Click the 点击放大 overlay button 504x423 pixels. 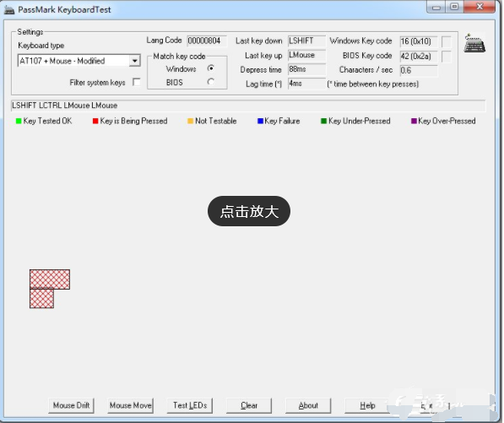tap(249, 211)
